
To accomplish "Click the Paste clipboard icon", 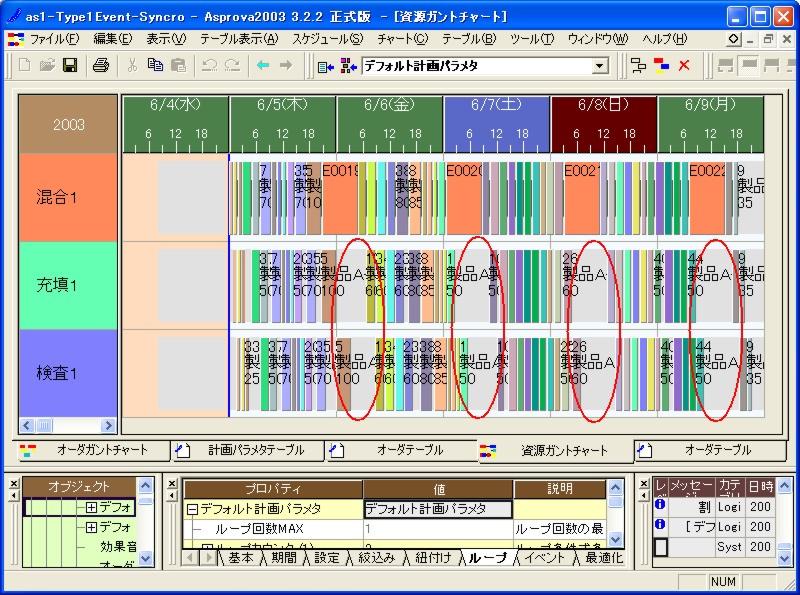I will [178, 65].
